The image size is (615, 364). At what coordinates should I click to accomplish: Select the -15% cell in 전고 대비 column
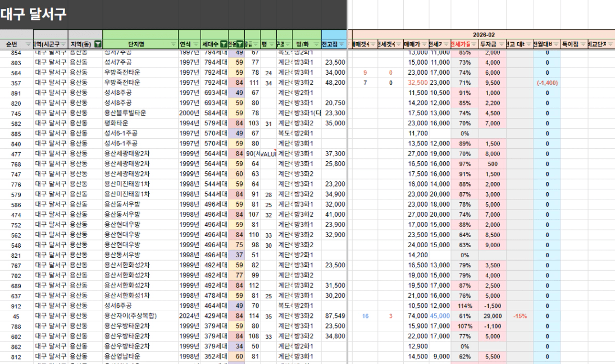[x=520, y=316]
